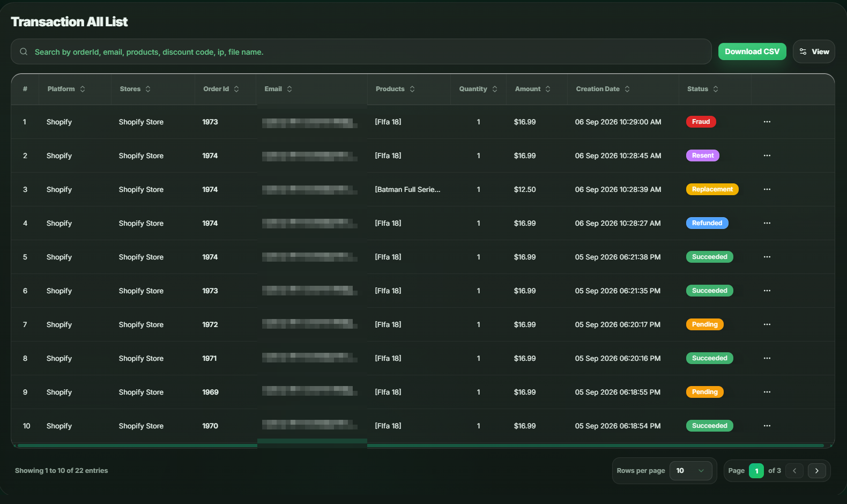Go to the previous page arrow

point(794,471)
